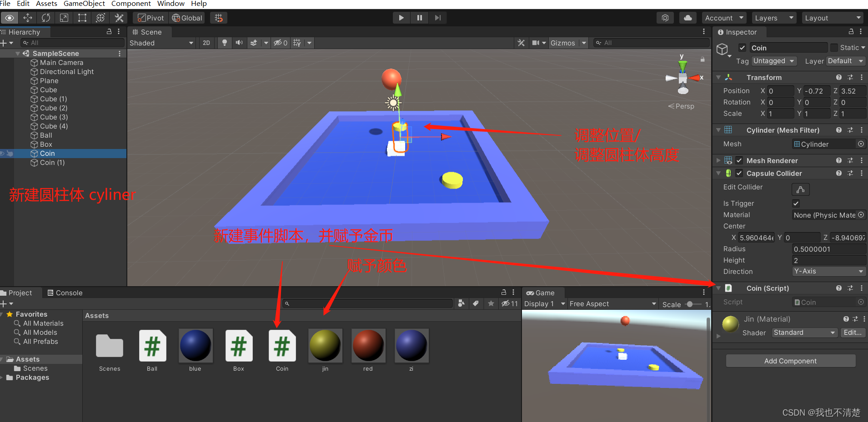Select the Rect transform tool
The image size is (868, 422).
click(82, 18)
